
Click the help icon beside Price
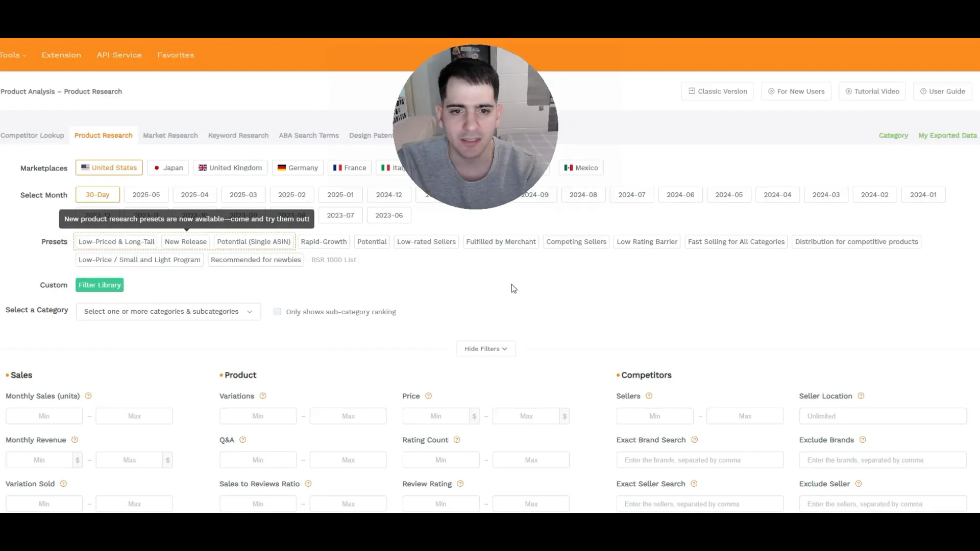(x=429, y=396)
